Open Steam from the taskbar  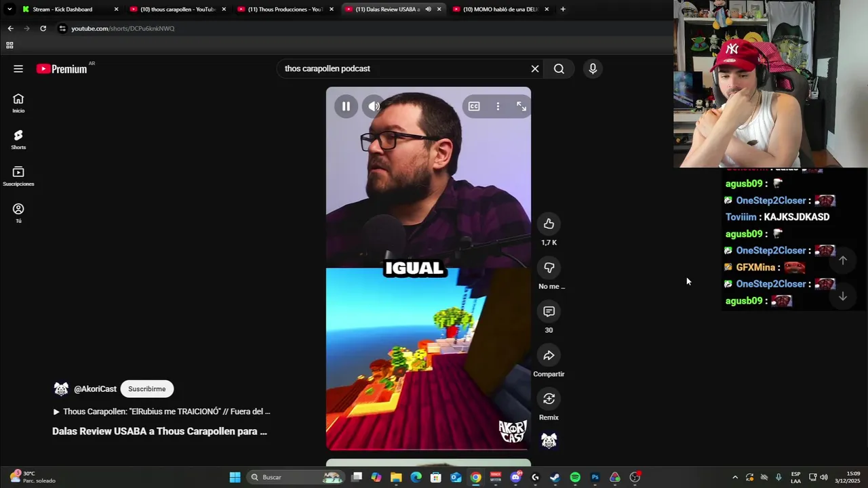point(555,477)
